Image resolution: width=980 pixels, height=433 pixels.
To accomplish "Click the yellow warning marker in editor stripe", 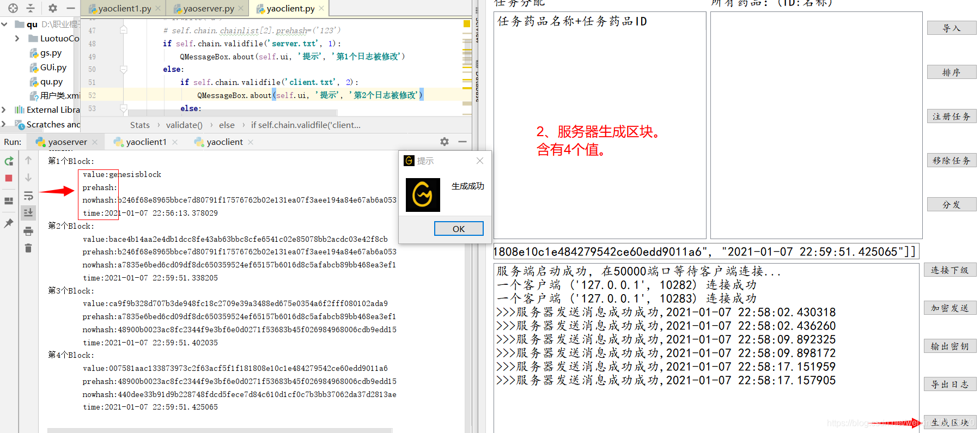I will point(467,23).
